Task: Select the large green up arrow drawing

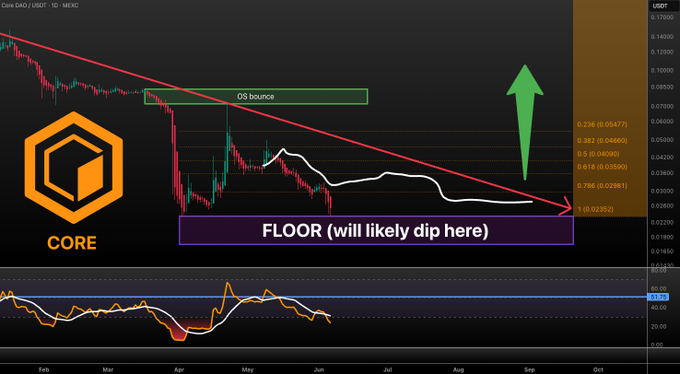Action: tap(525, 122)
